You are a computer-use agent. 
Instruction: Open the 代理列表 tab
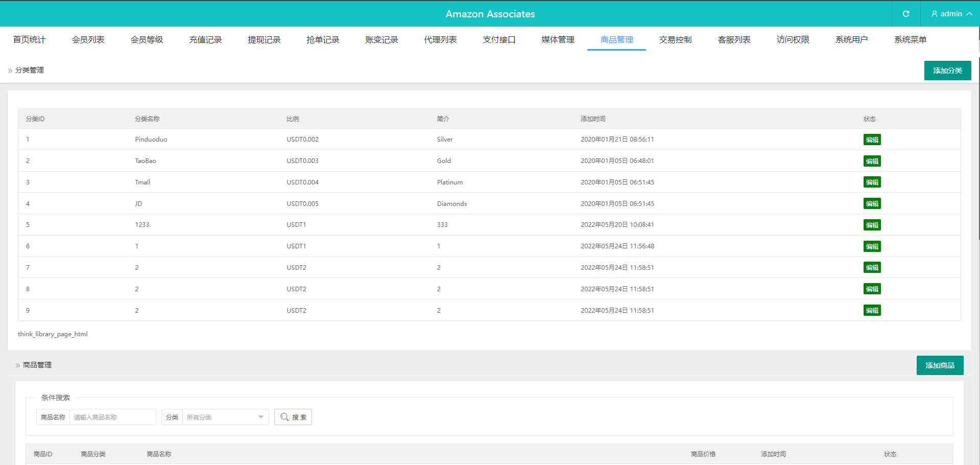point(440,39)
